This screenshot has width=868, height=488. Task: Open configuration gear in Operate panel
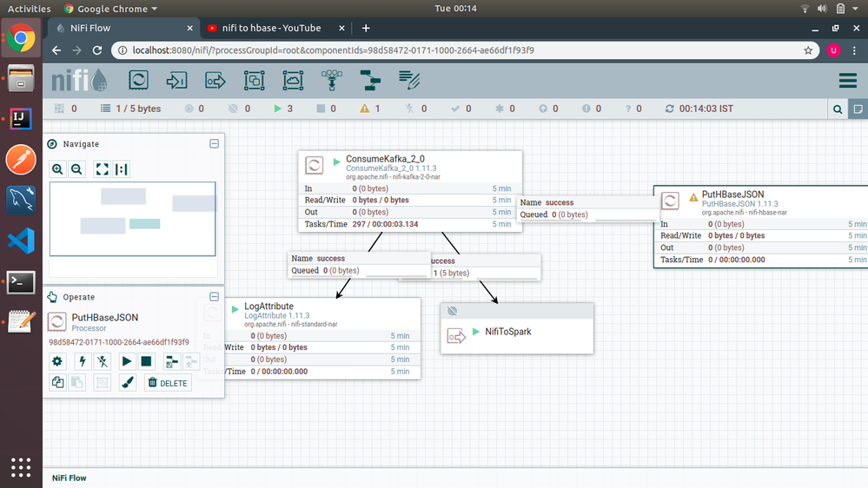click(57, 361)
